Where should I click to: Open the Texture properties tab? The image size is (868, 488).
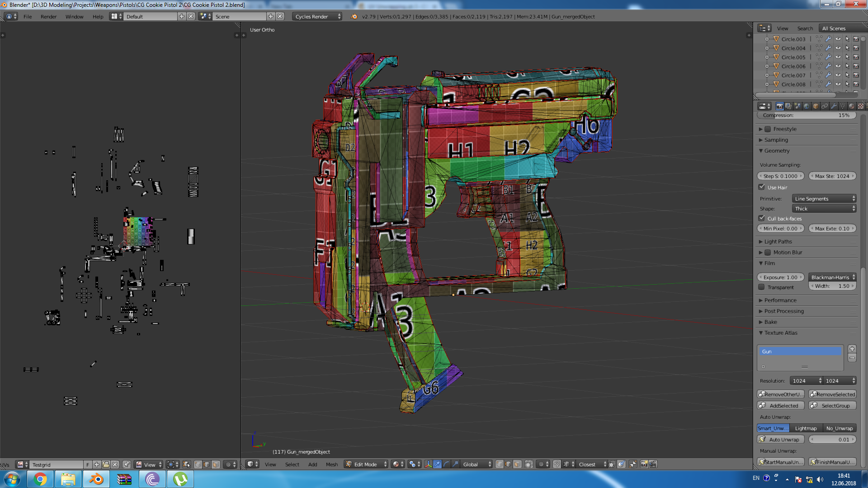pyautogui.click(x=861, y=106)
